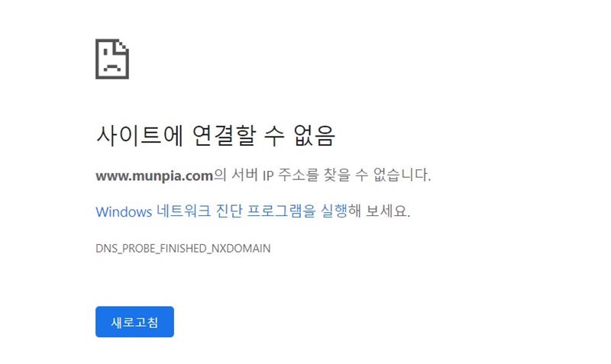Viewport: 611px width, 364px height.
Task: Click the 새로고침 reload button
Action: tap(134, 321)
